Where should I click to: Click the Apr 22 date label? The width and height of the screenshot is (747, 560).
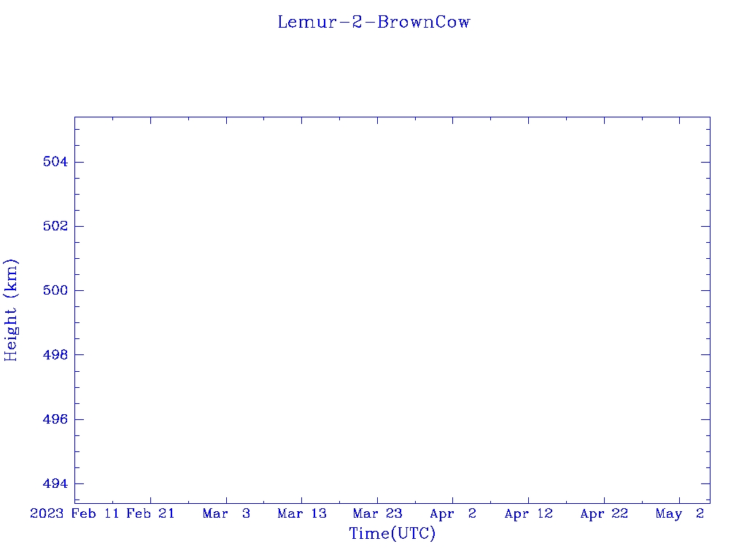604,513
